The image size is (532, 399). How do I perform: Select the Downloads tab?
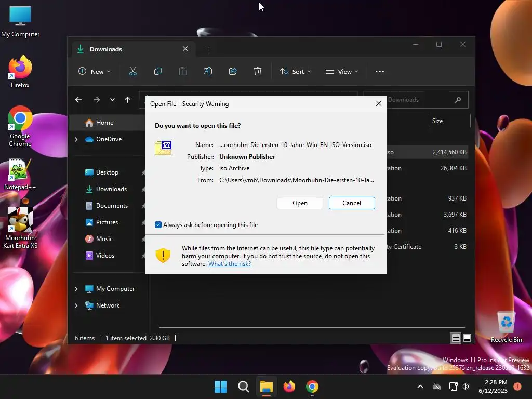point(133,49)
